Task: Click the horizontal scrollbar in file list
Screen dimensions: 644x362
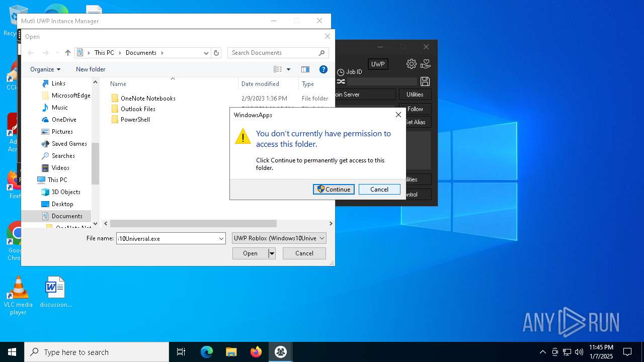Action: point(193,223)
